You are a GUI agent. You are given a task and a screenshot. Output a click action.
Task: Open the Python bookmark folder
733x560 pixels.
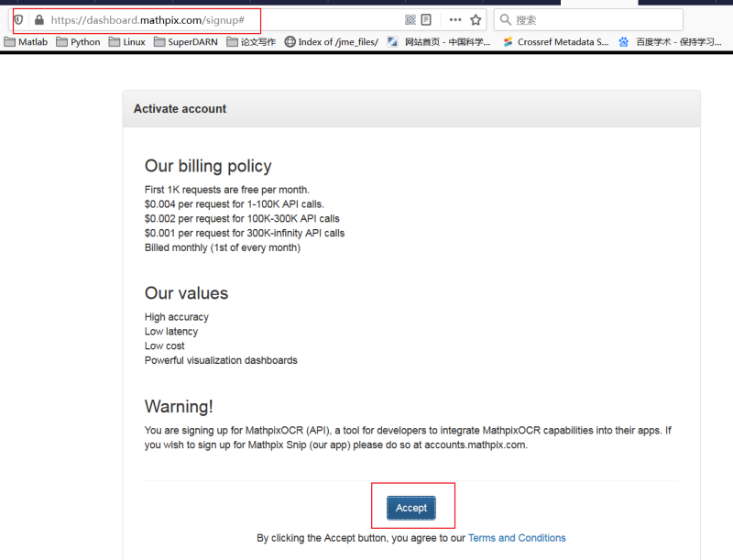(x=78, y=42)
